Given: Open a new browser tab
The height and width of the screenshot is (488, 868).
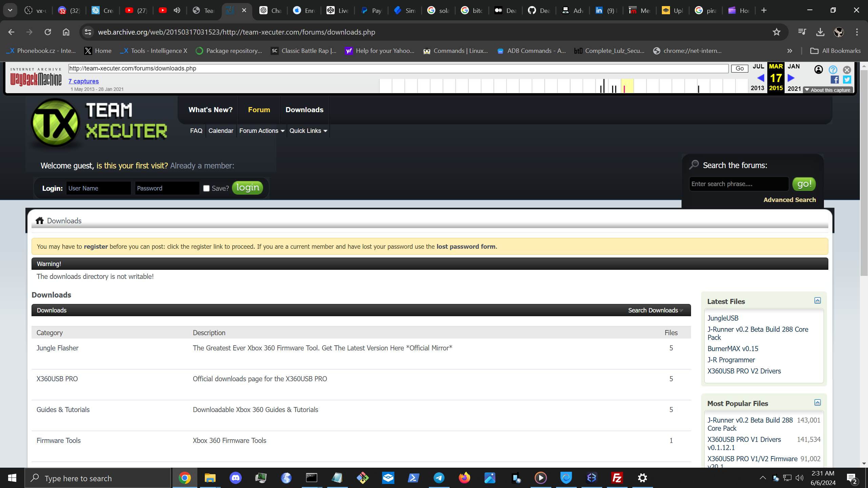Looking at the screenshot, I should (x=764, y=11).
